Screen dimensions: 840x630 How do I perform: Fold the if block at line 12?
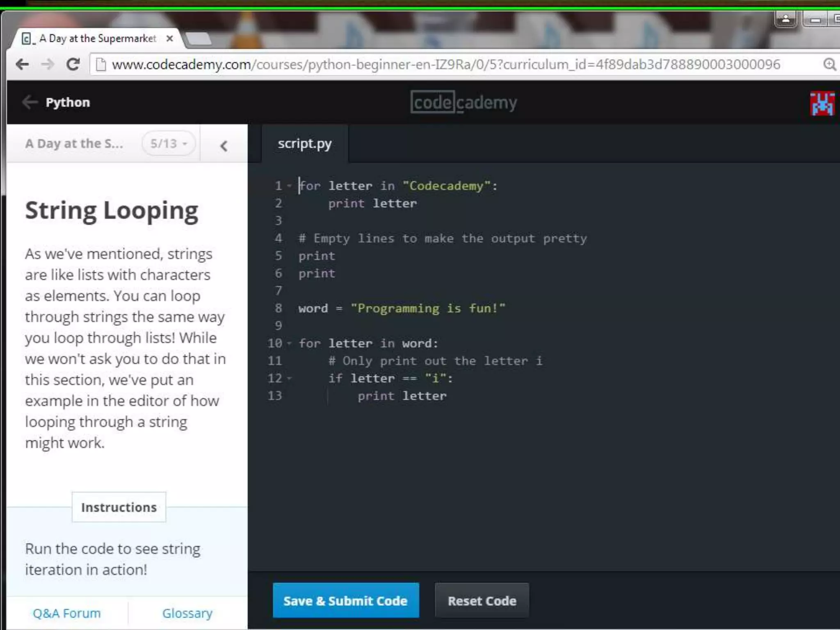pos(289,378)
